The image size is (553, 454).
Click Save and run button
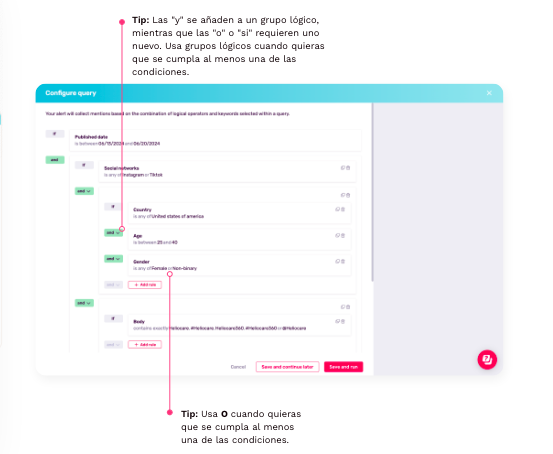point(344,367)
